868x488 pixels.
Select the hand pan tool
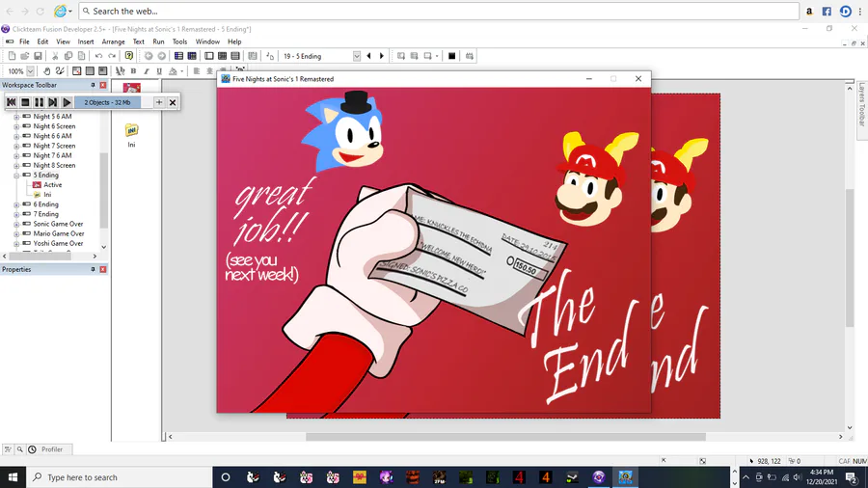coord(47,70)
